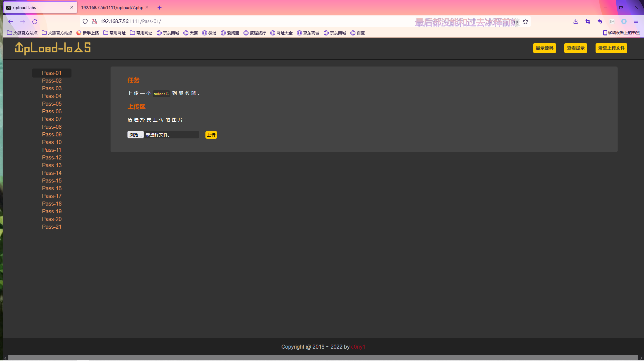Screen dimensions: 644x361
Task: Click the connection lock icon in address bar
Action: click(x=95, y=21)
